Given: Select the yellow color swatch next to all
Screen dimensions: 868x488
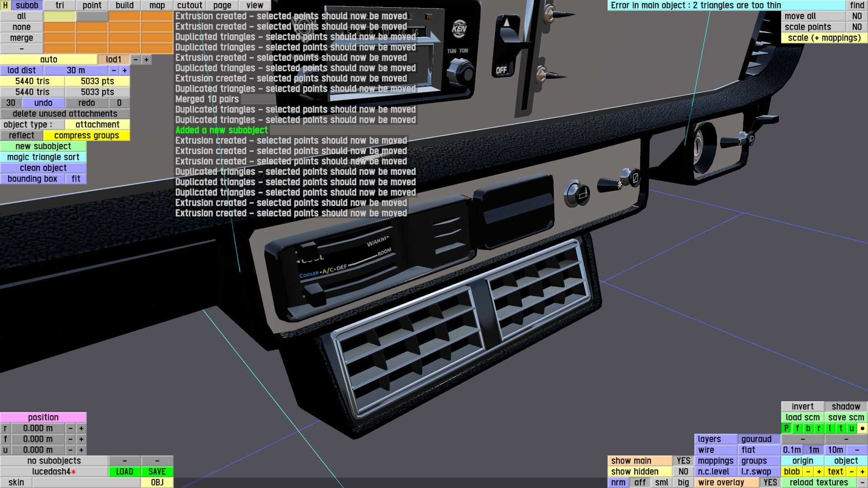Looking at the screenshot, I should (59, 16).
